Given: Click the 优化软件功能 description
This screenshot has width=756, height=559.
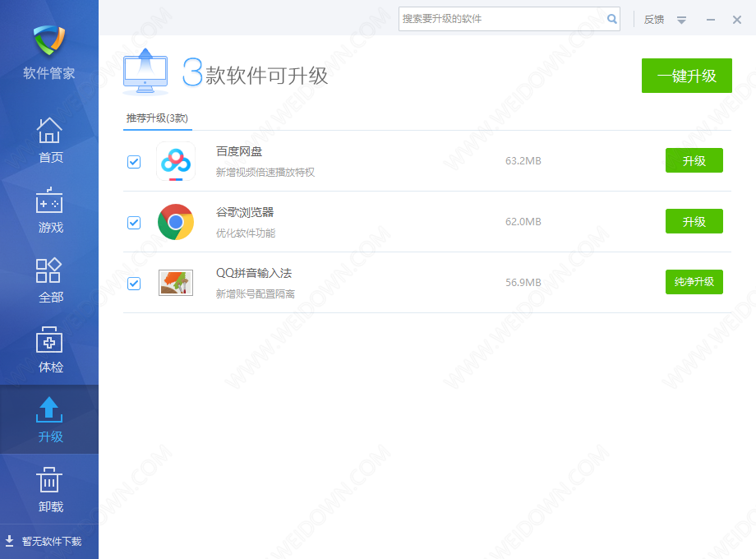Looking at the screenshot, I should tap(246, 233).
